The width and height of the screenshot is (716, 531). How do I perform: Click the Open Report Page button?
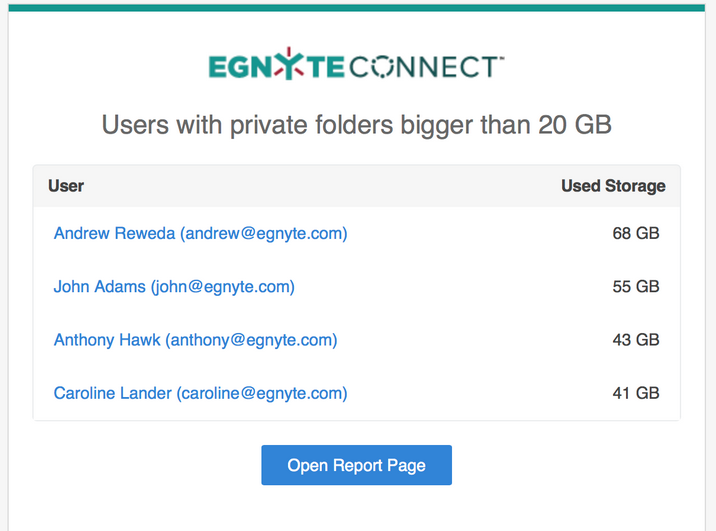click(x=357, y=465)
